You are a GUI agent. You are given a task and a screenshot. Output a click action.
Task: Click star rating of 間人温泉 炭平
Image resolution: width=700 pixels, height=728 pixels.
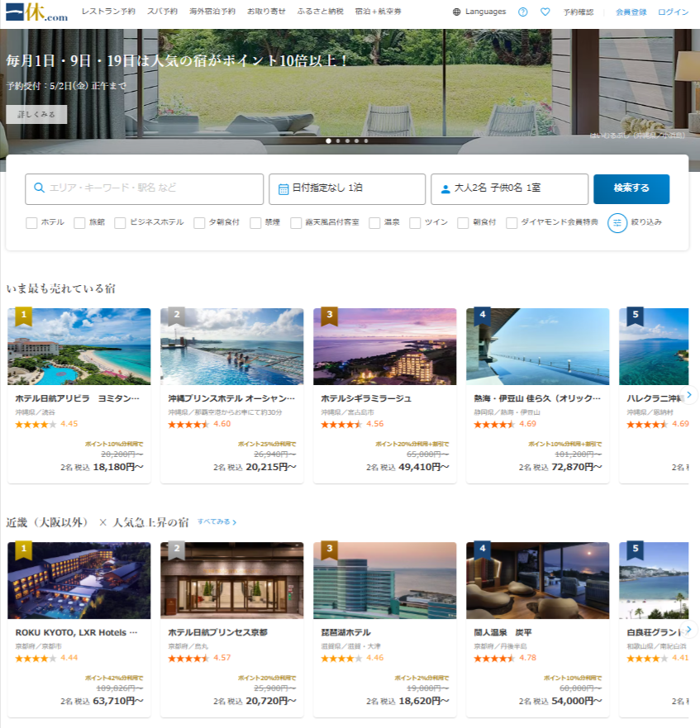pos(494,658)
